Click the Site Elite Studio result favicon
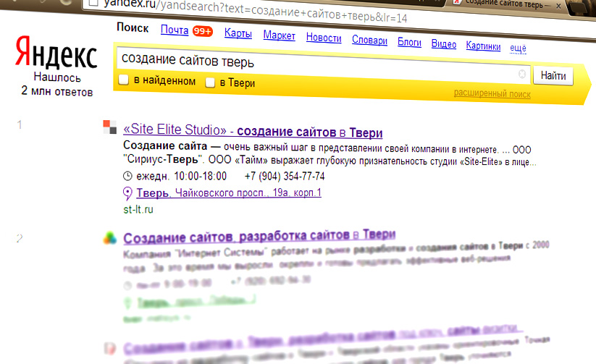This screenshot has width=596, height=364. (109, 127)
